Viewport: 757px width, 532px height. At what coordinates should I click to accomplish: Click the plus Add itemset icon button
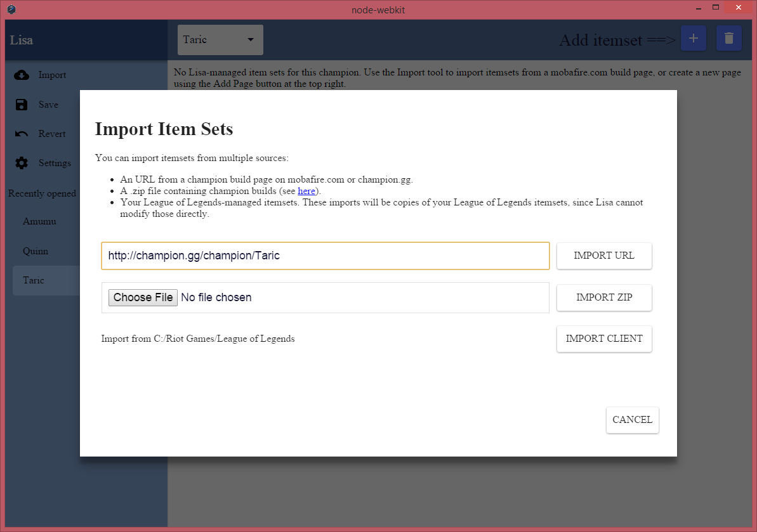[694, 39]
